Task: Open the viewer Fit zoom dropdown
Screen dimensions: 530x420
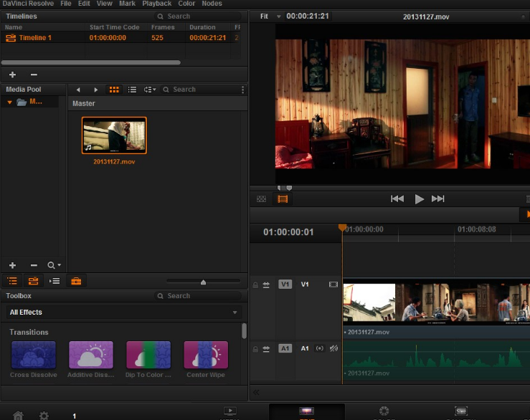Action: (270, 16)
